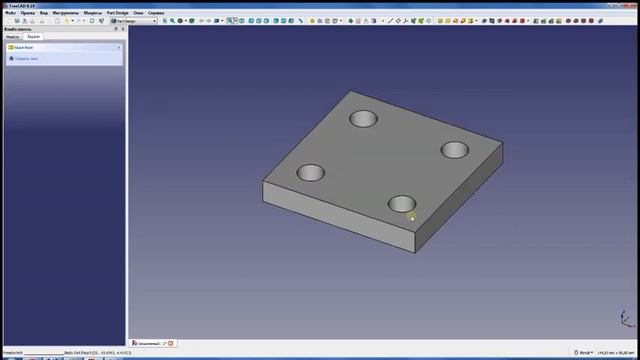640x360 pixels.
Task: Switch to the Front view cube icon
Action: (251, 20)
